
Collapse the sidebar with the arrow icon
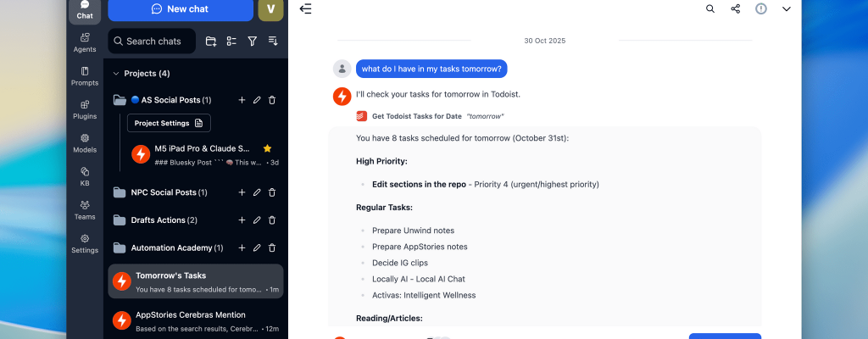point(305,8)
